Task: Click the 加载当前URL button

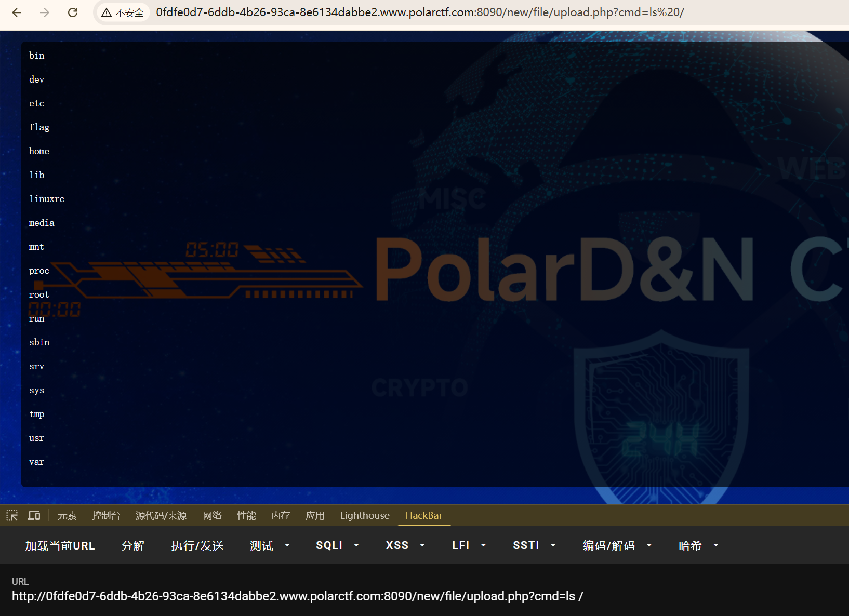Action: coord(60,545)
